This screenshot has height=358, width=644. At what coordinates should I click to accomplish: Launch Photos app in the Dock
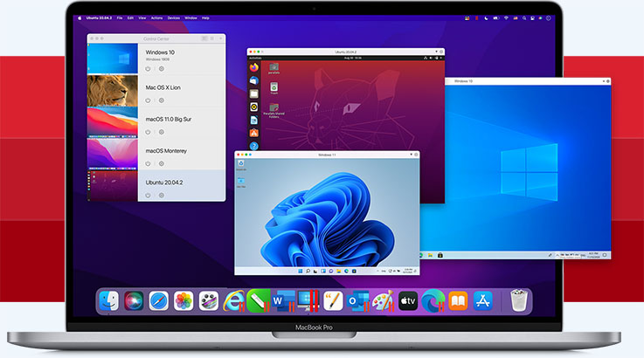pyautogui.click(x=184, y=301)
